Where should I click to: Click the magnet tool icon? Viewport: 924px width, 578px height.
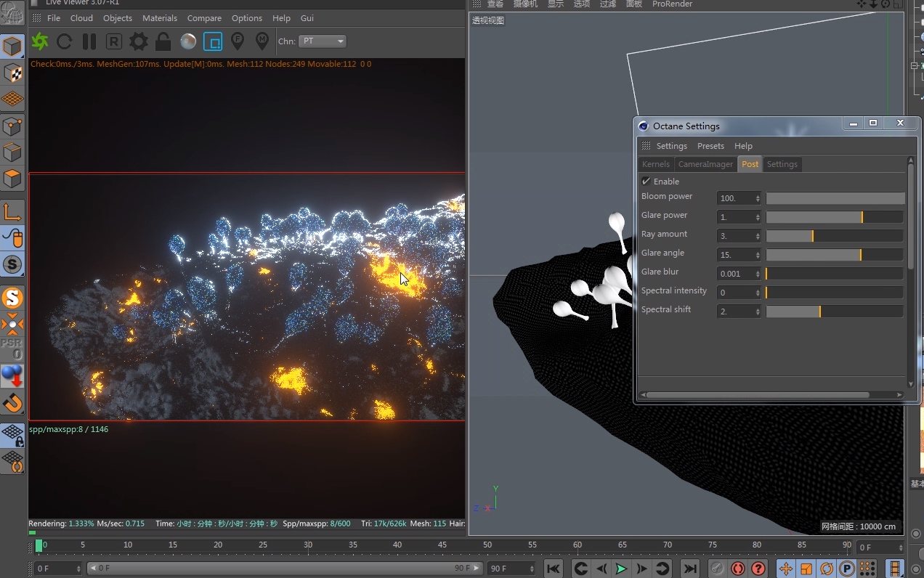(13, 402)
